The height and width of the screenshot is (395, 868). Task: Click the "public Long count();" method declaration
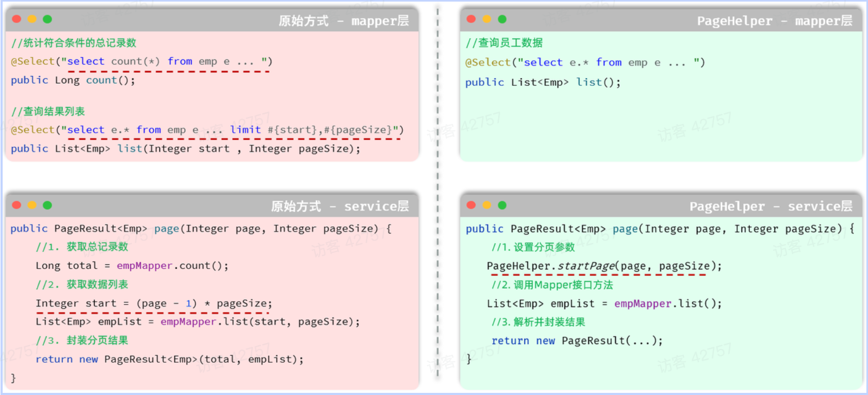[73, 80]
